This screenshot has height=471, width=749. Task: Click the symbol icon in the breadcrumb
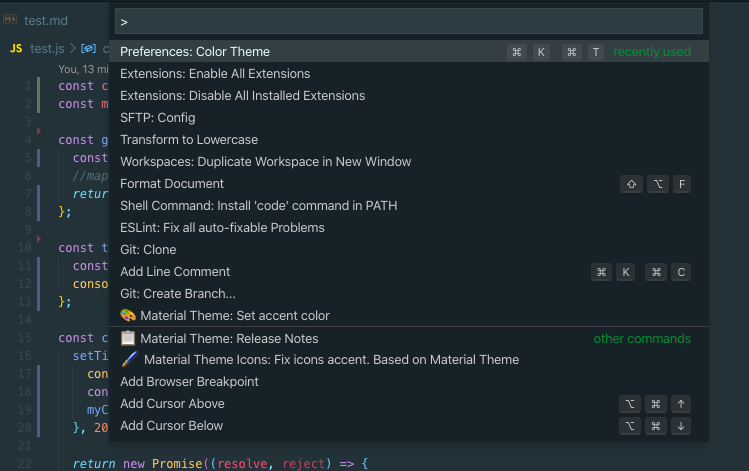tap(88, 48)
